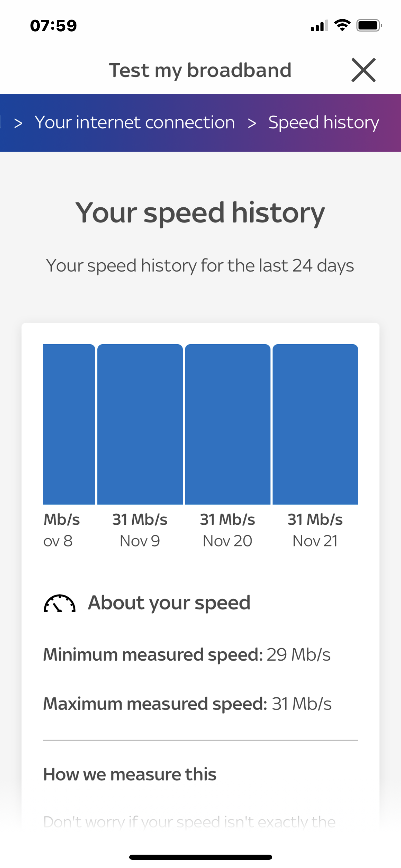Viewport: 401px width, 868px height.
Task: Tap the battery indicator in status bar
Action: coord(369,25)
